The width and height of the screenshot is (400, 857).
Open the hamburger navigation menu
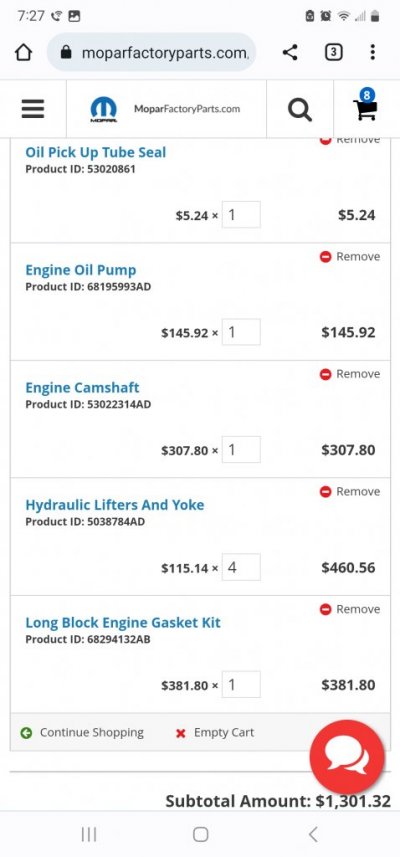coord(33,109)
